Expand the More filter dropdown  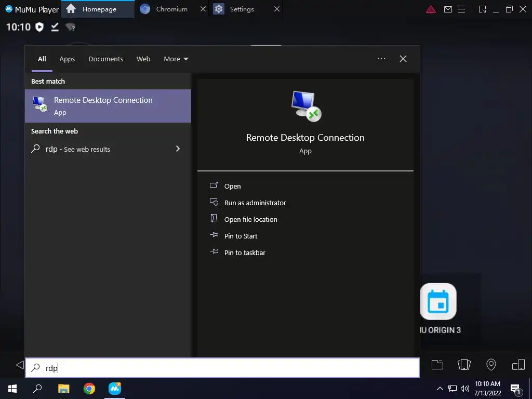point(176,59)
